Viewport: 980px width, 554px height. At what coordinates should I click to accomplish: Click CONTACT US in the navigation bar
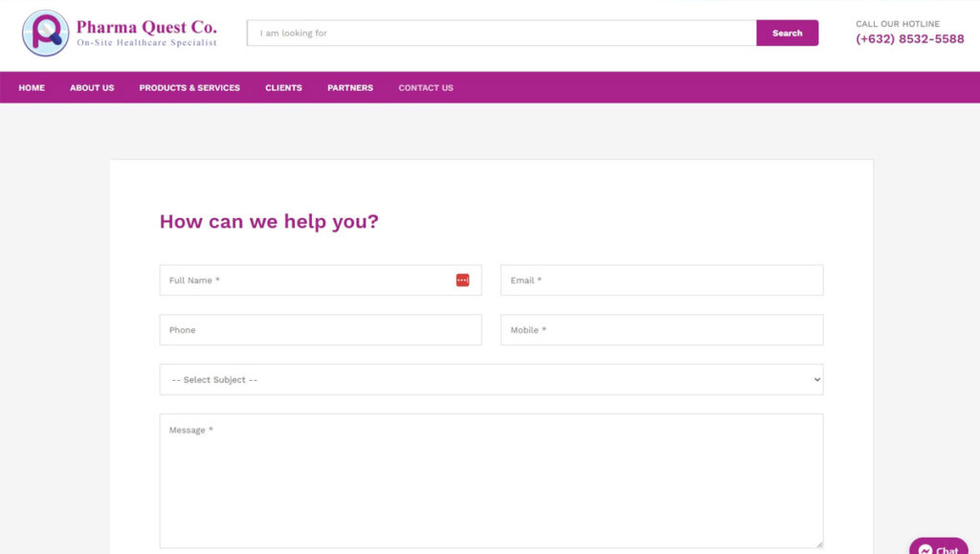pyautogui.click(x=426, y=88)
